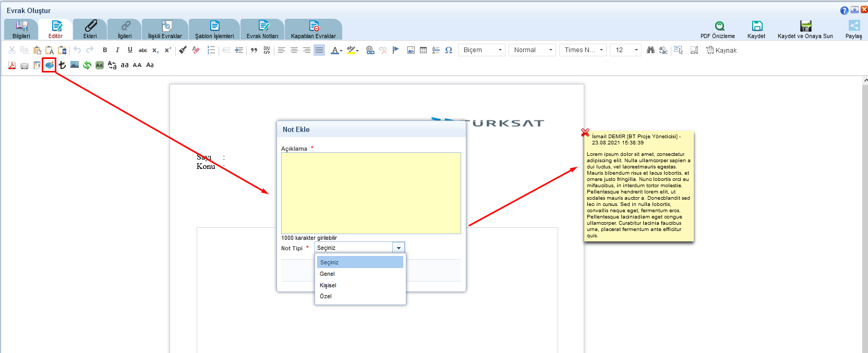Click inside the Açıklama text area
Image resolution: width=868 pixels, height=353 pixels.
[x=371, y=193]
